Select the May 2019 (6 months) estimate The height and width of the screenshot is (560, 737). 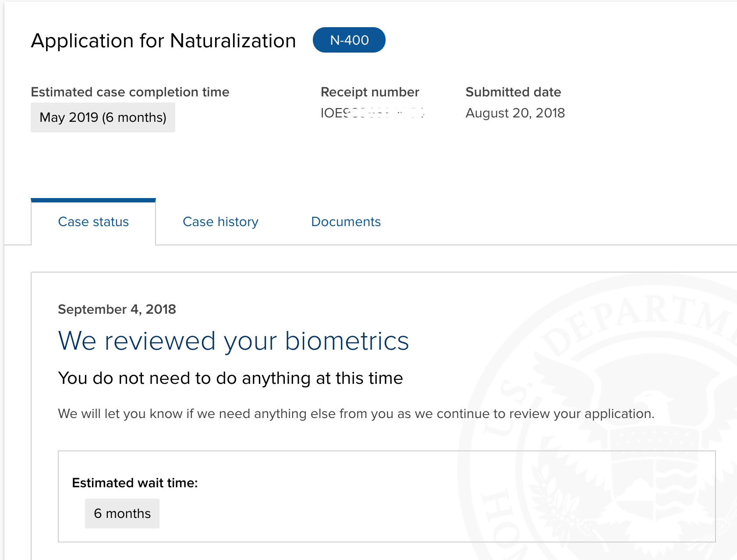click(103, 117)
